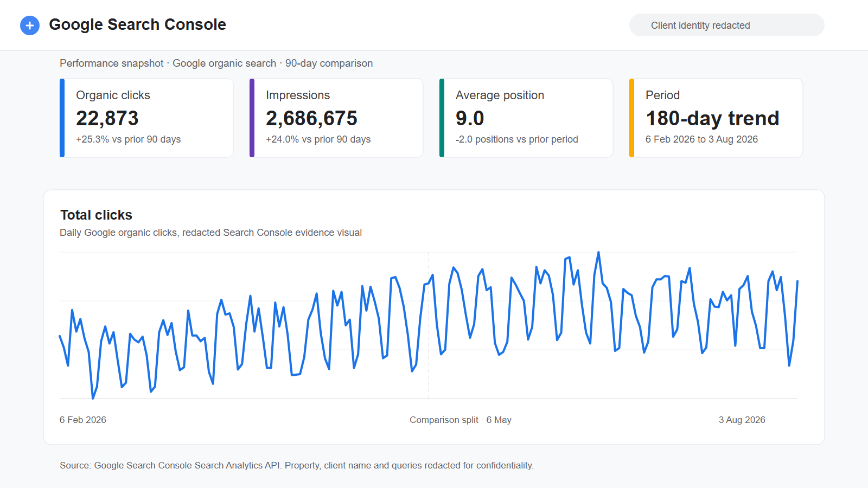The image size is (868, 488).
Task: Open the Organic clicks card label
Action: point(113,95)
